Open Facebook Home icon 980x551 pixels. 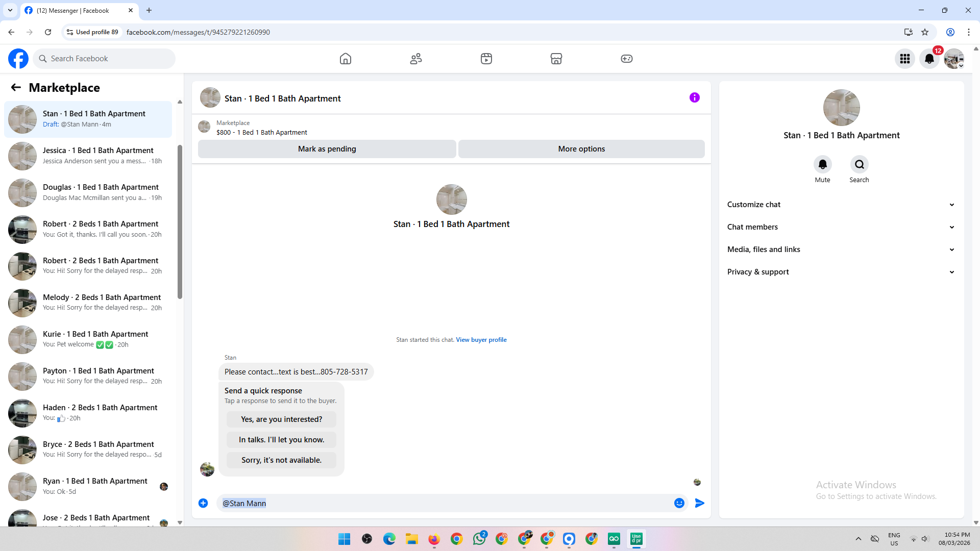pyautogui.click(x=346, y=59)
